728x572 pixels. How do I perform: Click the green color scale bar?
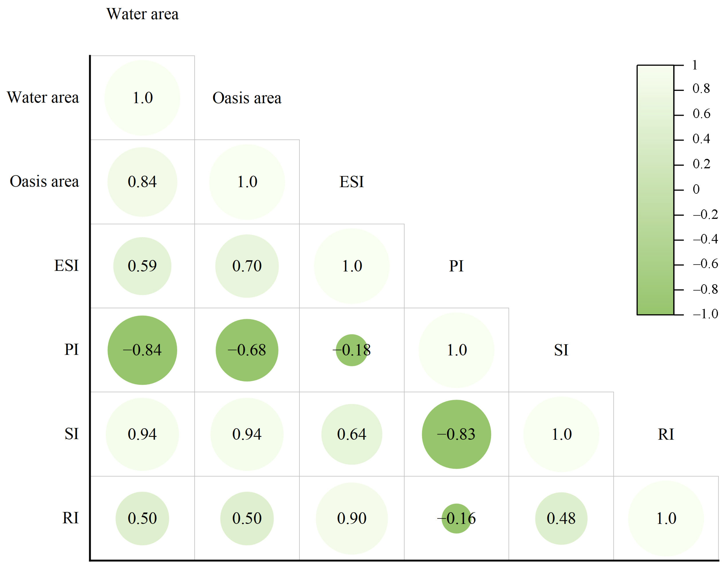655,190
